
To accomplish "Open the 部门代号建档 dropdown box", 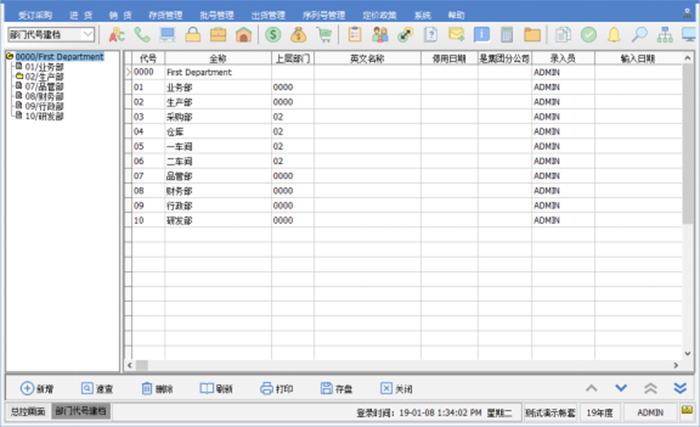I will pyautogui.click(x=51, y=35).
